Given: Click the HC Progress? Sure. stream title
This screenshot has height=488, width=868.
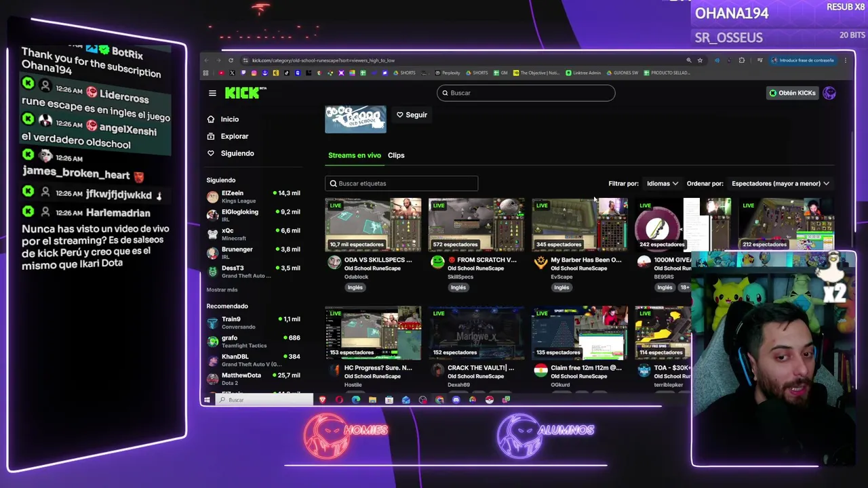Looking at the screenshot, I should [378, 367].
